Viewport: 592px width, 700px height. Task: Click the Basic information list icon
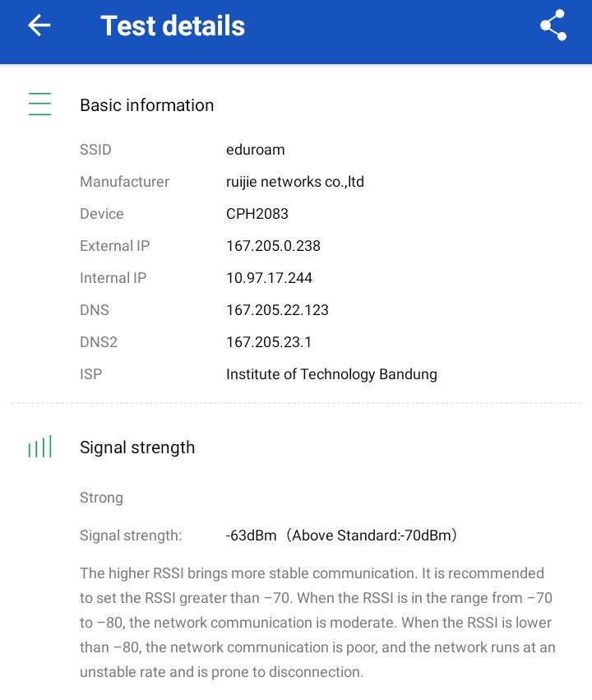39,104
